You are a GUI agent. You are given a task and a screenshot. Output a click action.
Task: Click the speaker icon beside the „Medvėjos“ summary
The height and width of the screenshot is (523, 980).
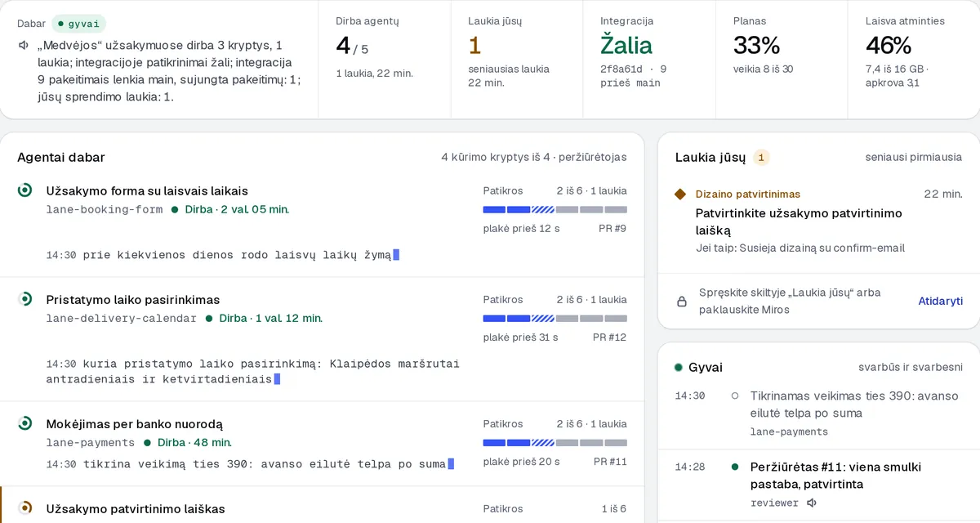(24, 45)
